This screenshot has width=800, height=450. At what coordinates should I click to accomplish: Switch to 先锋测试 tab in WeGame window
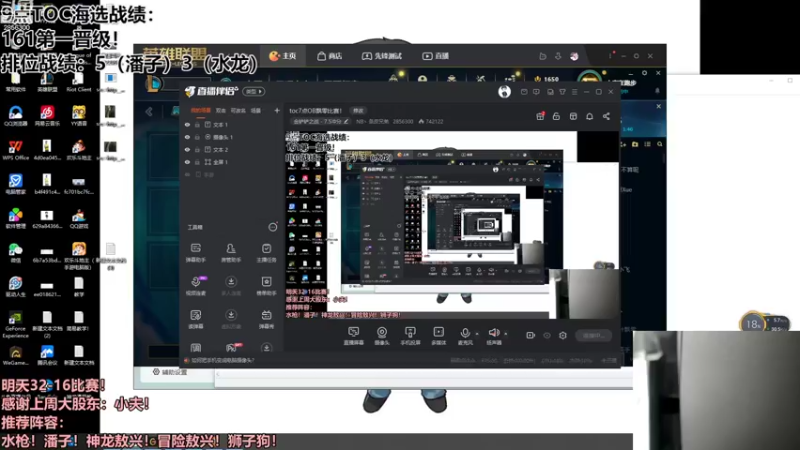[382, 56]
